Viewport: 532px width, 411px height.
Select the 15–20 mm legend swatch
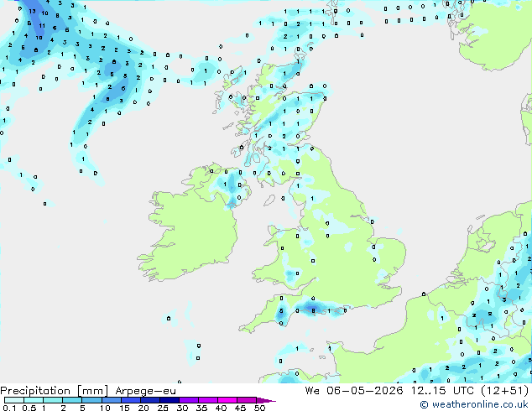click(131, 400)
